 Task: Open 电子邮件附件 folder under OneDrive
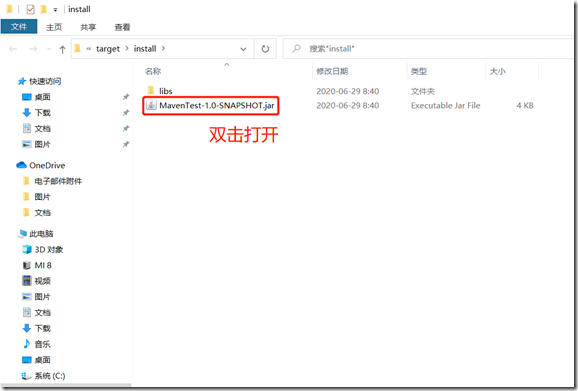(x=58, y=181)
